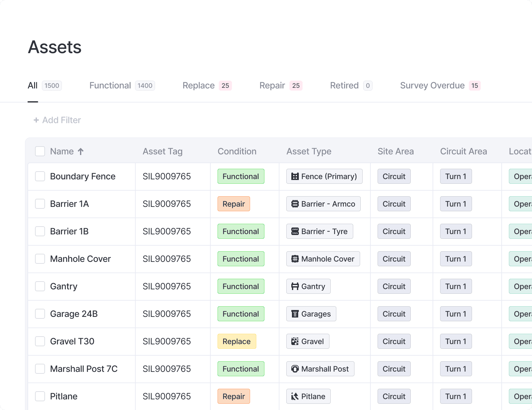
Task: Click the Add Filter button
Action: pyautogui.click(x=57, y=120)
